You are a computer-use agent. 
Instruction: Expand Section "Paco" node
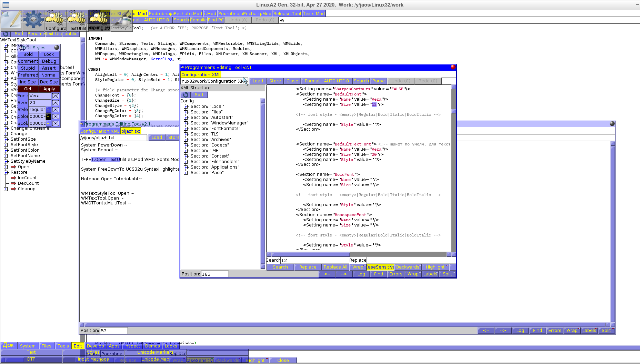186,173
